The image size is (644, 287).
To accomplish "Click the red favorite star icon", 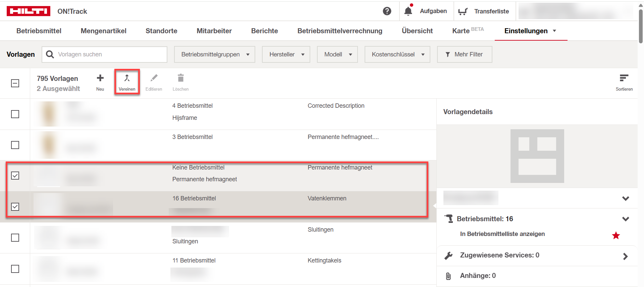I will pyautogui.click(x=616, y=236).
